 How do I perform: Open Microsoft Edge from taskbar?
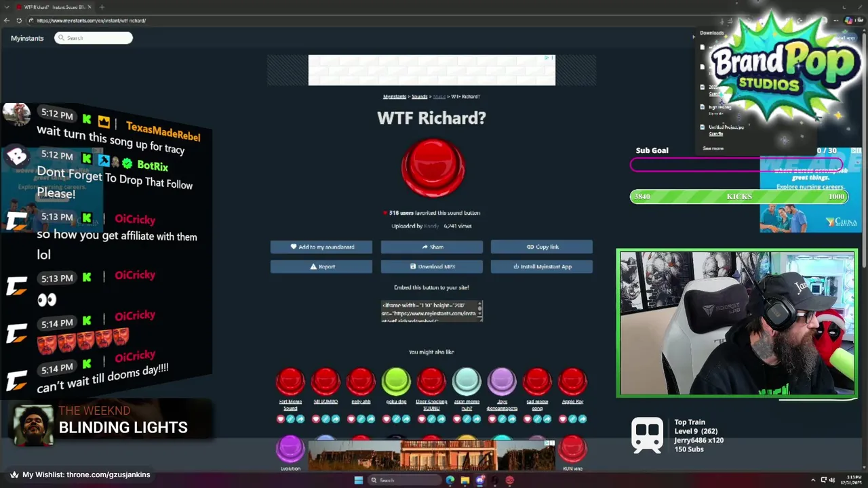tap(450, 480)
